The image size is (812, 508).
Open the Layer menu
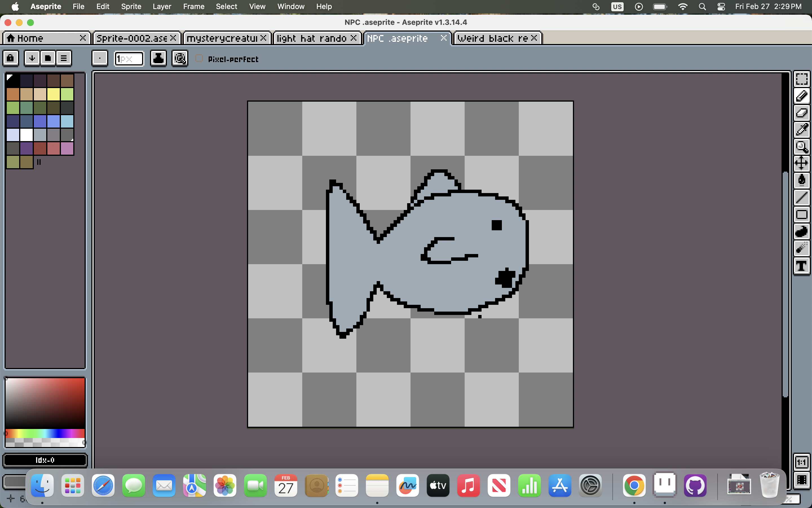[162, 6]
